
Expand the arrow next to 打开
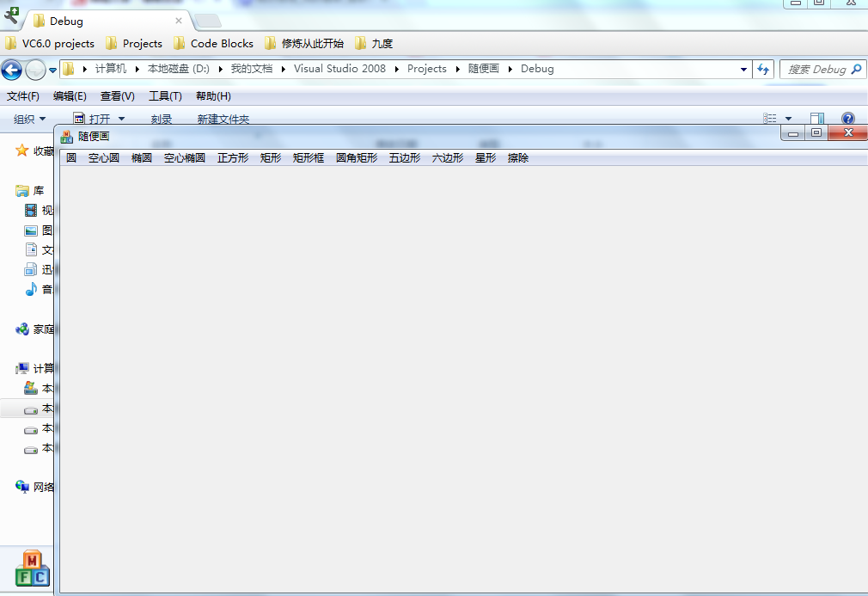click(122, 119)
